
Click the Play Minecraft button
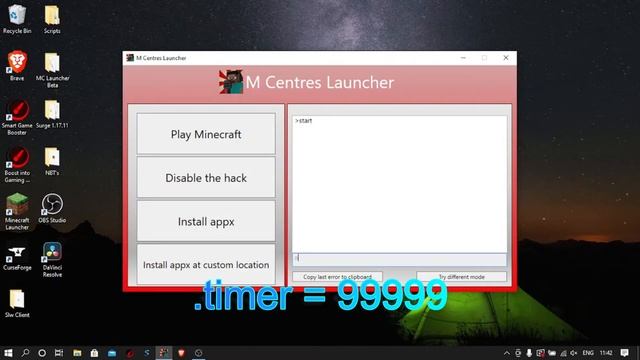click(x=206, y=134)
